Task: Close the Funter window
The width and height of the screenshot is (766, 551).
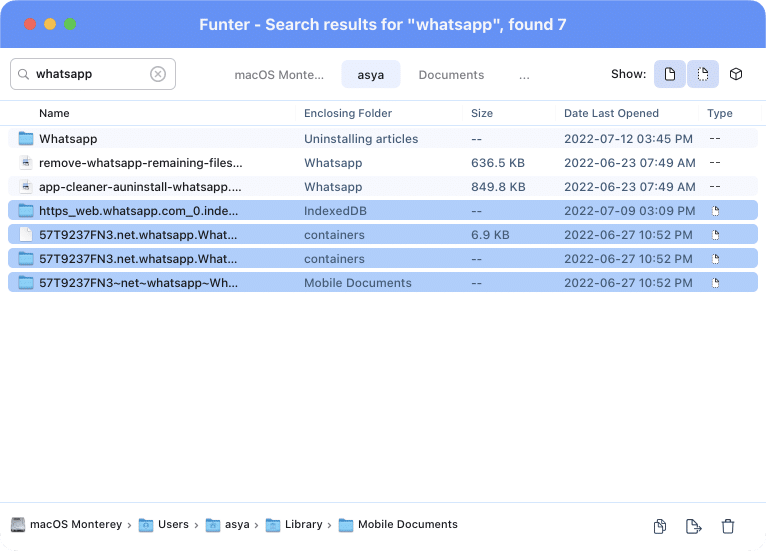Action: (30, 24)
